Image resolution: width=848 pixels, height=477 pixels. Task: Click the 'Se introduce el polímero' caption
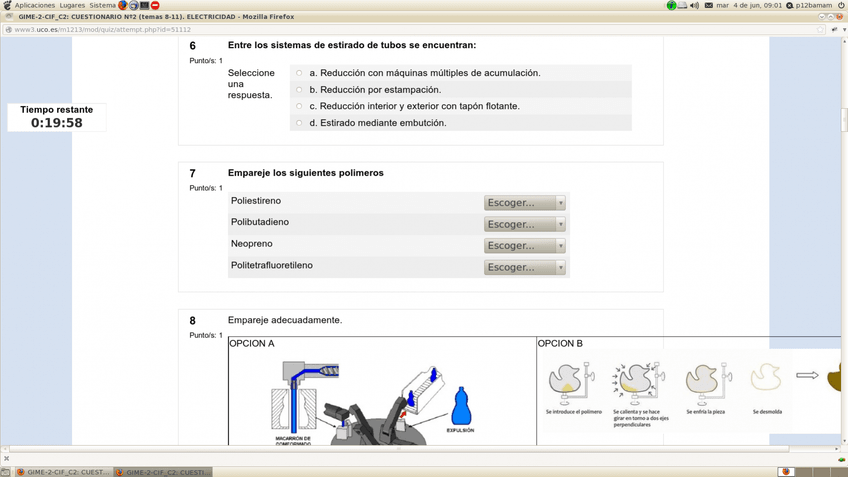coord(574,412)
